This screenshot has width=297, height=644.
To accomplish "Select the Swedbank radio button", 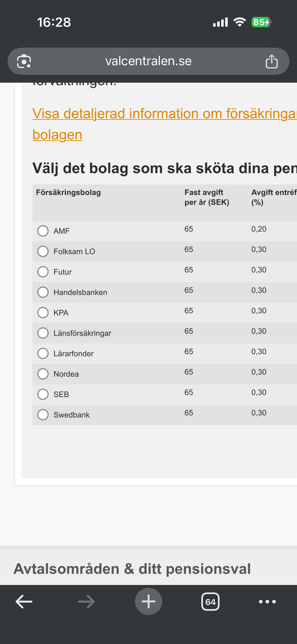I will pyautogui.click(x=43, y=414).
